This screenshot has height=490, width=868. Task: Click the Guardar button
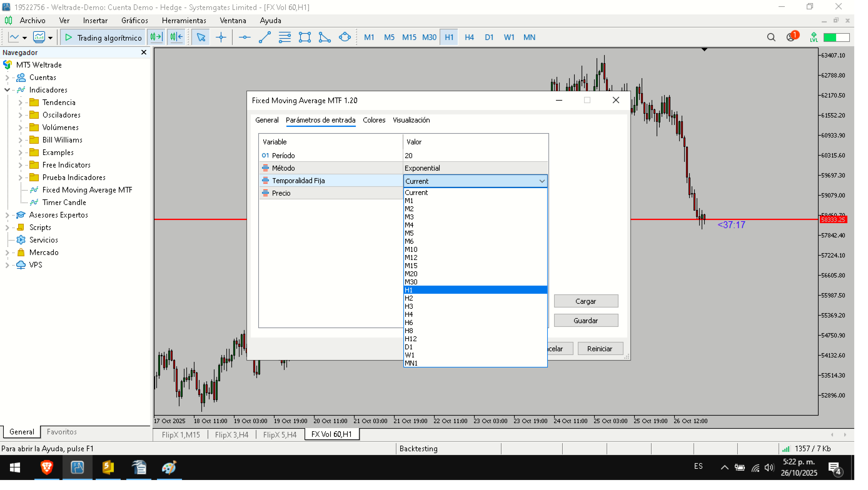point(586,321)
